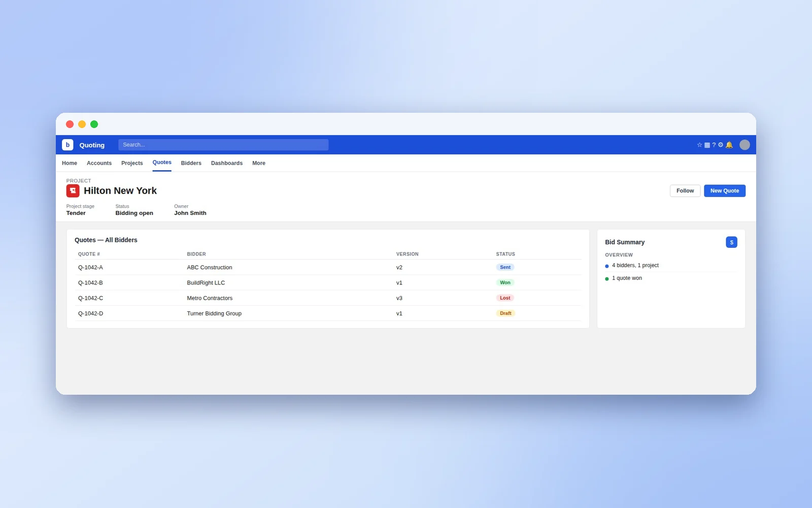
Task: Close the window with the red button
Action: [x=70, y=124]
